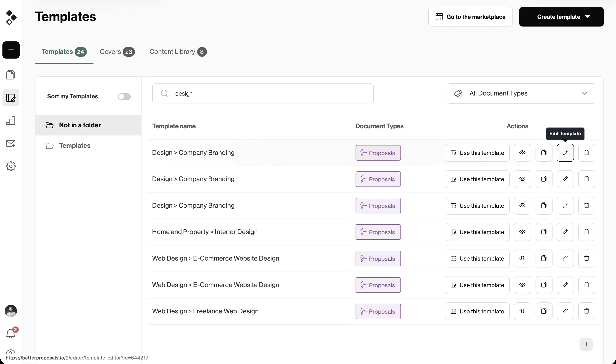The height and width of the screenshot is (364, 616).
Task: Select the Not in a folder item
Action: pyautogui.click(x=88, y=125)
